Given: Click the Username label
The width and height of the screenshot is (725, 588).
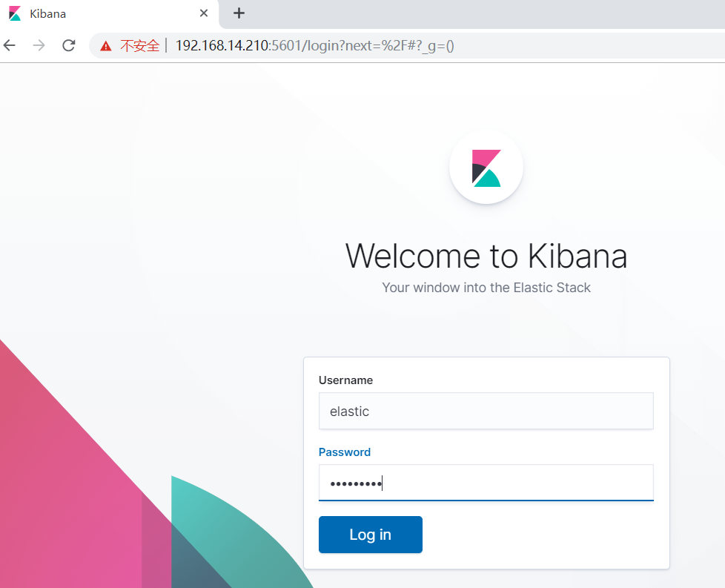Looking at the screenshot, I should click(345, 380).
